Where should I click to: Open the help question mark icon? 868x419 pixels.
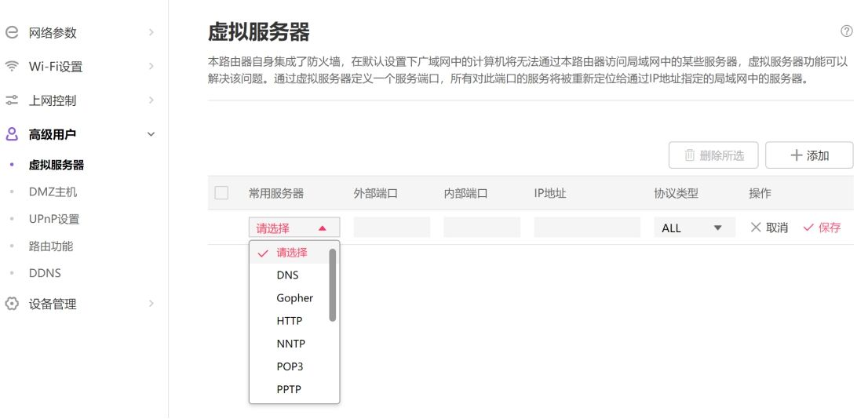coord(846,31)
